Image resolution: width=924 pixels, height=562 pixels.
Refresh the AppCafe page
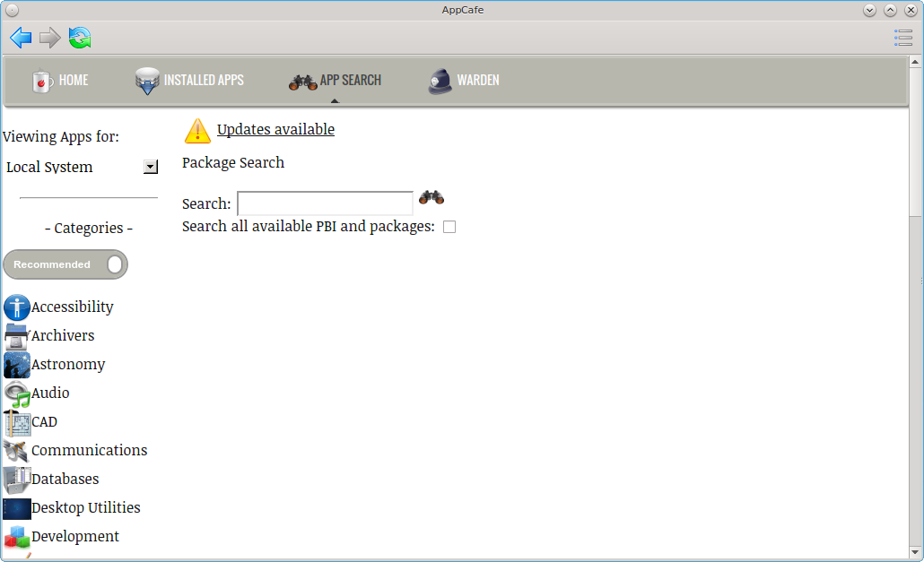pyautogui.click(x=80, y=38)
